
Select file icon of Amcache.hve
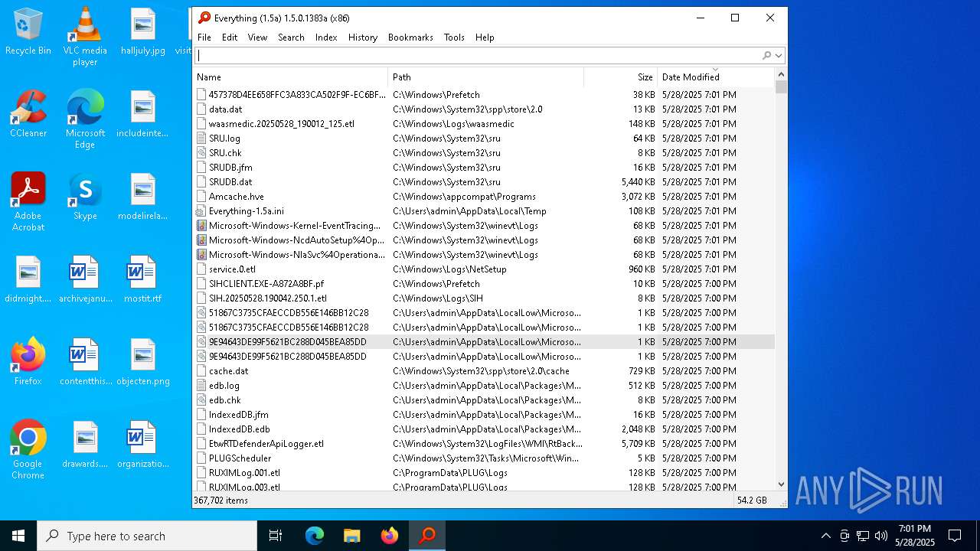pos(201,196)
